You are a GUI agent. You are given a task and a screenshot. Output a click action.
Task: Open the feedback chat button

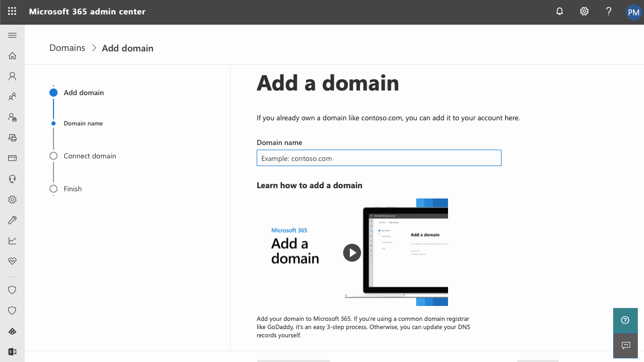(625, 346)
